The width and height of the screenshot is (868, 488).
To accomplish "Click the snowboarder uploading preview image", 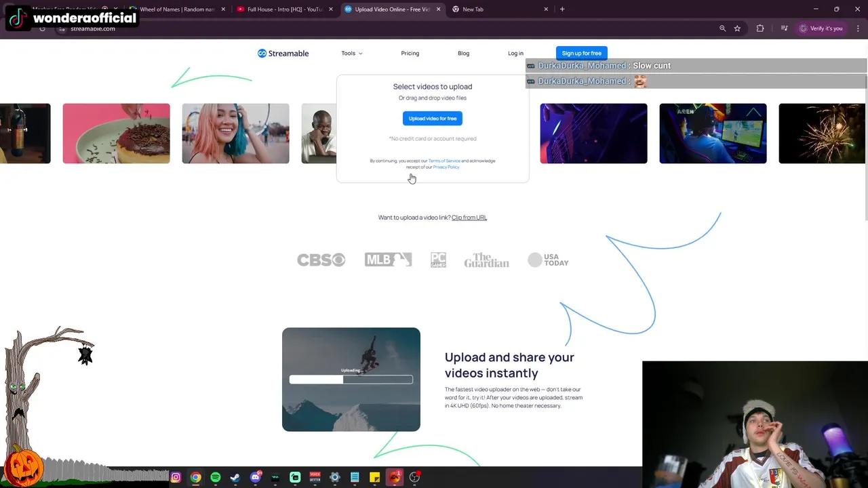I will pos(351,380).
